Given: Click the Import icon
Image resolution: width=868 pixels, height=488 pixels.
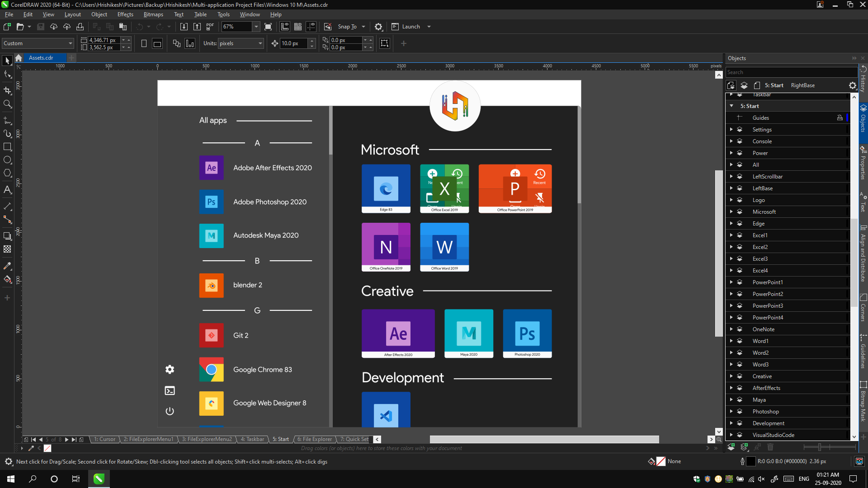Looking at the screenshot, I should (x=184, y=27).
